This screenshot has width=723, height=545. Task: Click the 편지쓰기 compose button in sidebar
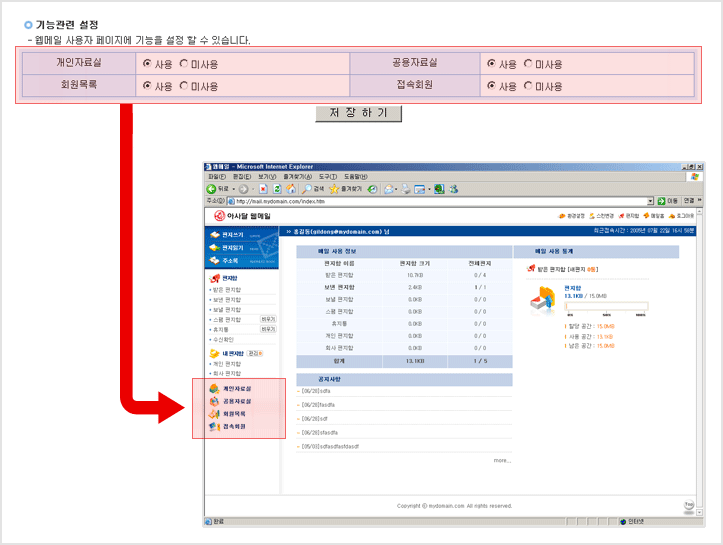227,235
